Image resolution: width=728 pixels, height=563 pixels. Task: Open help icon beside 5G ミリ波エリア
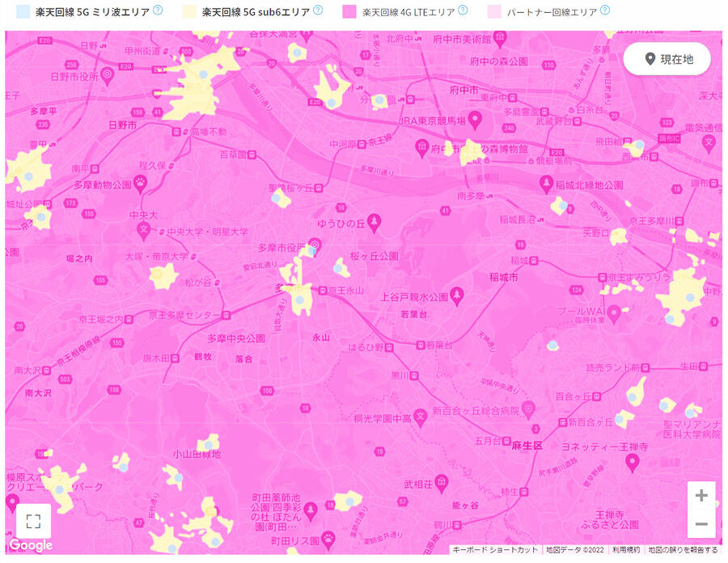[x=158, y=10]
